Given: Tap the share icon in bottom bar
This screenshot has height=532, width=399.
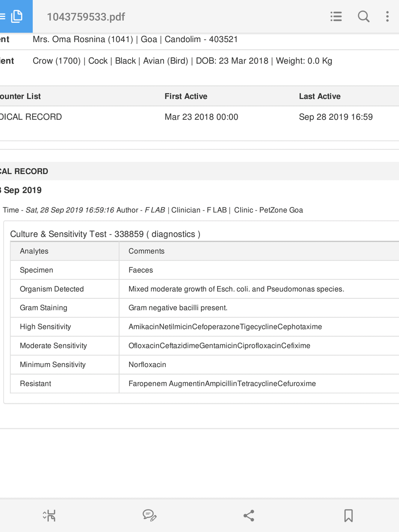Looking at the screenshot, I should (249, 515).
